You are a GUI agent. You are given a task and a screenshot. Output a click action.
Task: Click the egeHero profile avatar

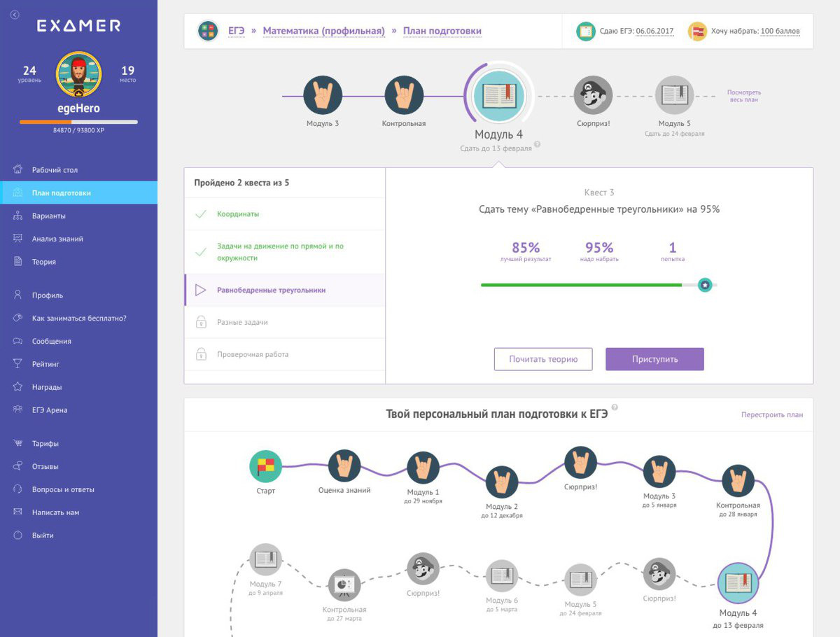coord(78,75)
